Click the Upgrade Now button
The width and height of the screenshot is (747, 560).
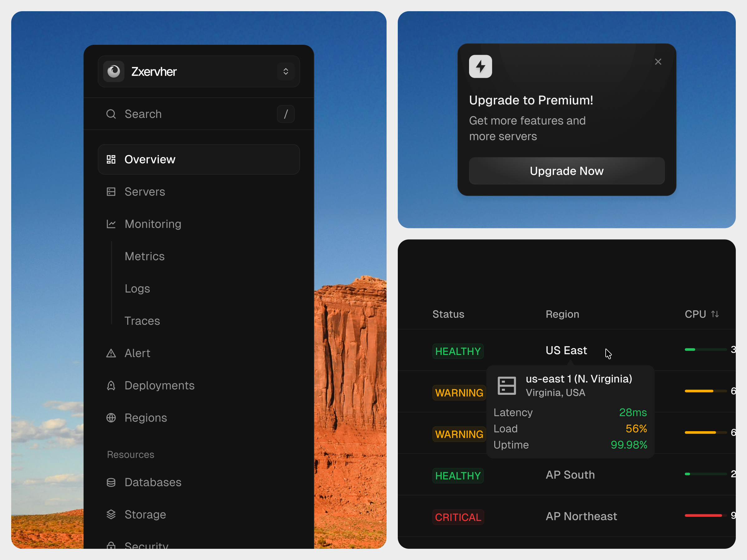[x=567, y=171]
